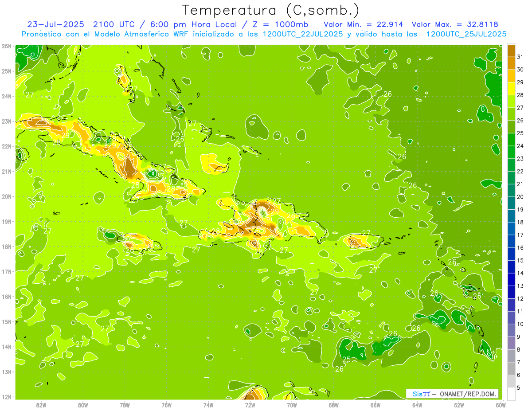Click the brown top segment above 31 on color bar
This screenshot has height=411, width=532.
pos(511,50)
